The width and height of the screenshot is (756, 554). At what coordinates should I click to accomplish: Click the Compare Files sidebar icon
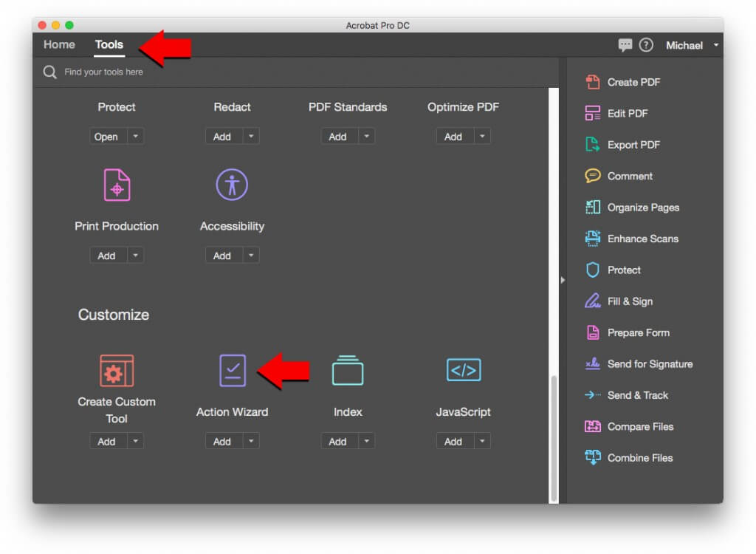(x=593, y=426)
